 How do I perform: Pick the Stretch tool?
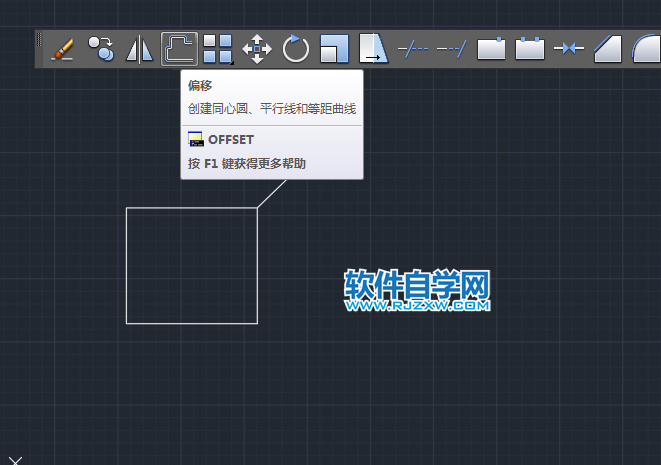click(x=373, y=48)
